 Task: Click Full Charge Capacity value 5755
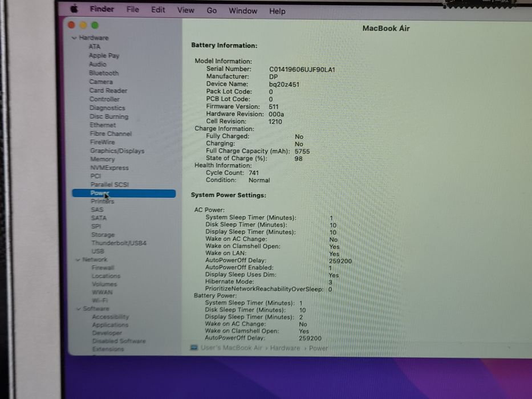302,152
